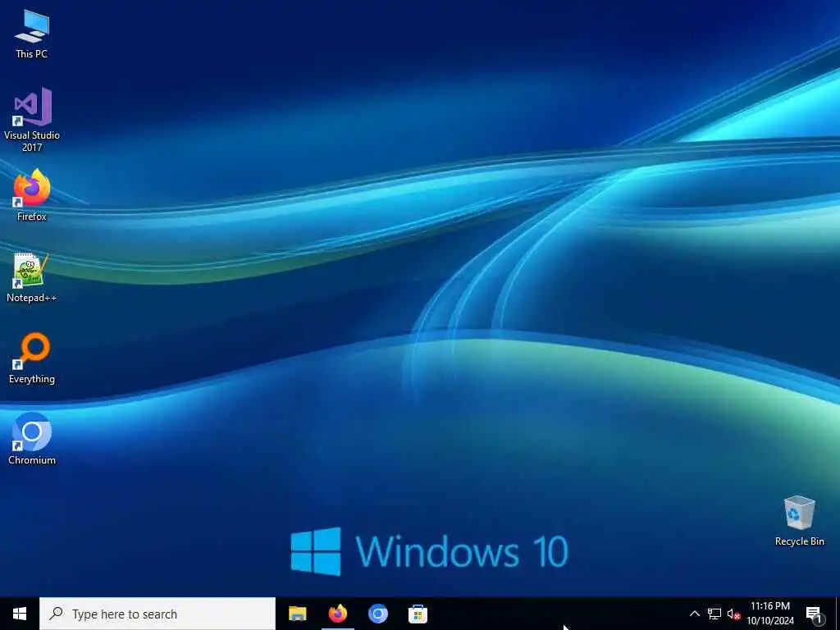The image size is (840, 630).
Task: Show hidden system tray icons
Action: (x=694, y=614)
